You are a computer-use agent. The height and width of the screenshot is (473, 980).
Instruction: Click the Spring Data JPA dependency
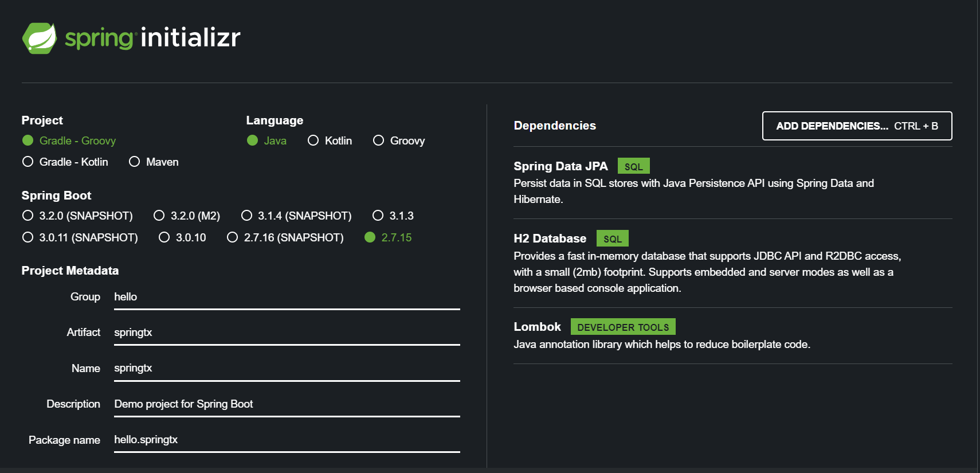(560, 166)
